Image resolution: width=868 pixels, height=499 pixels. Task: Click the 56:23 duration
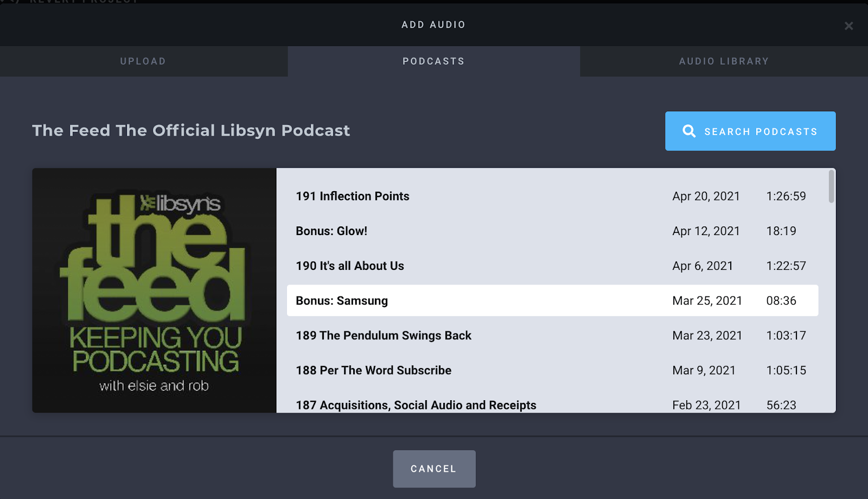tap(781, 405)
